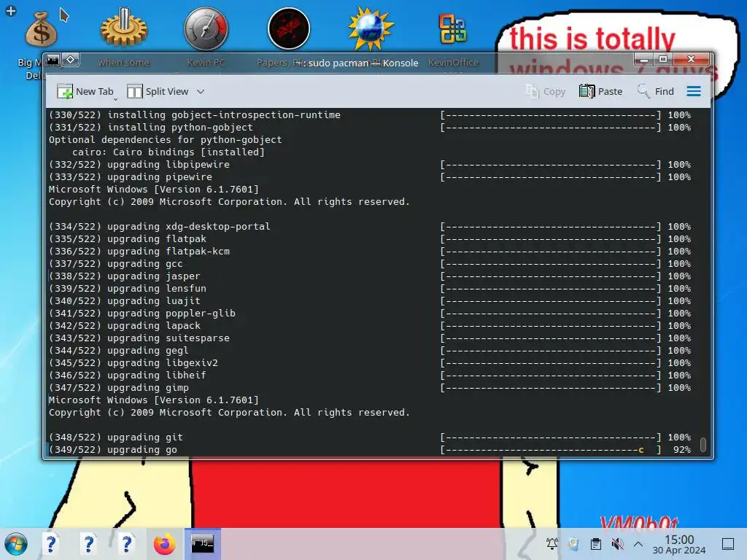Viewport: 747px width, 560px height.
Task: Open the golden gear desktop icon
Action: click(x=124, y=28)
